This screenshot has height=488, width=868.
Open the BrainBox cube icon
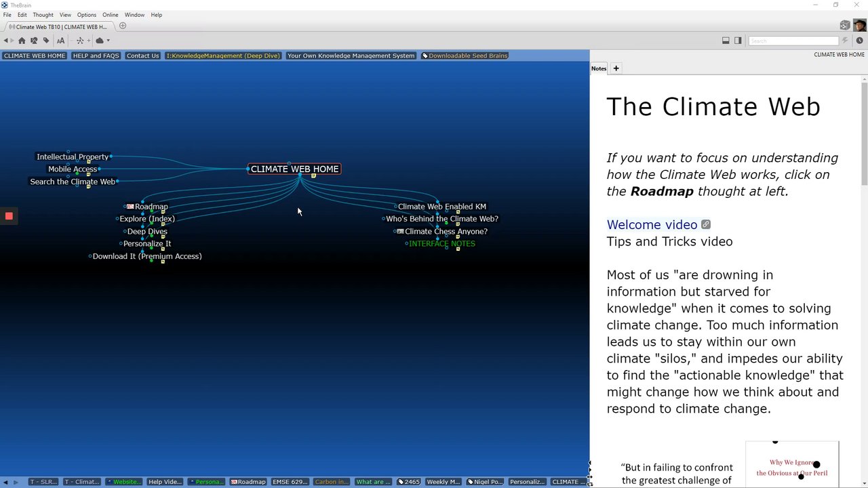click(844, 26)
